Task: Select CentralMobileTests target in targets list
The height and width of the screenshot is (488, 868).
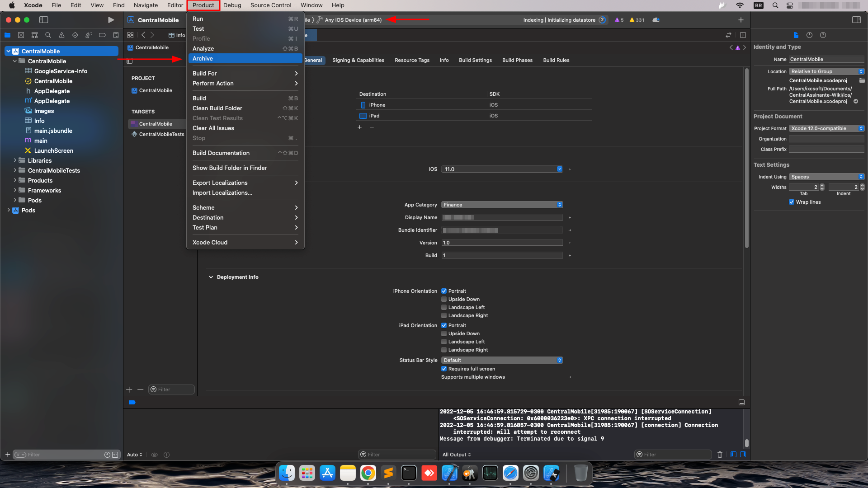Action: [157, 134]
